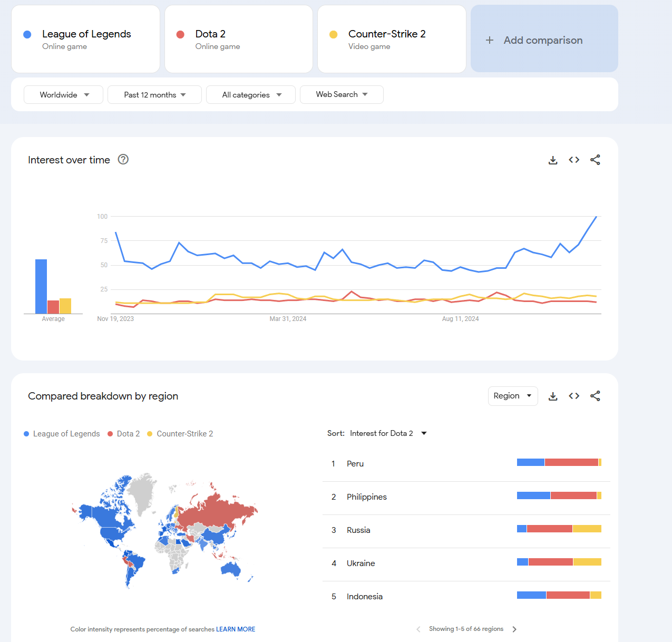Click the blue League of Legends color dot

click(27, 34)
